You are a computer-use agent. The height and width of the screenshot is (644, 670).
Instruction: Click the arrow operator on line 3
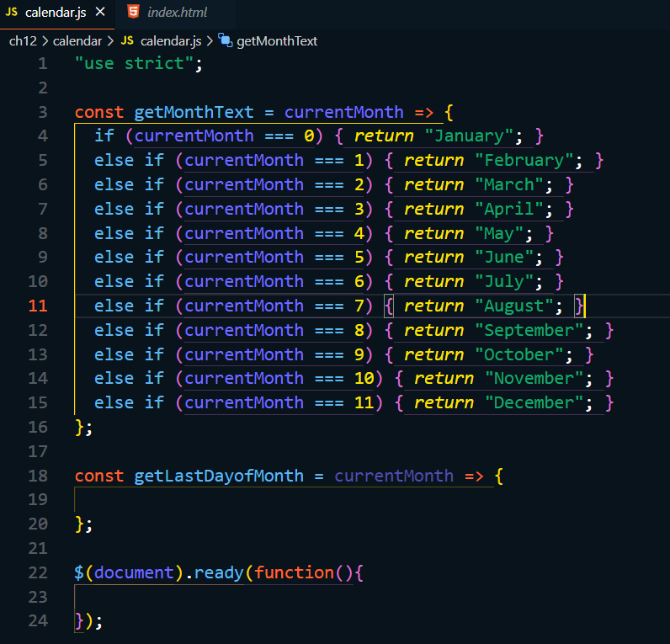pos(424,113)
